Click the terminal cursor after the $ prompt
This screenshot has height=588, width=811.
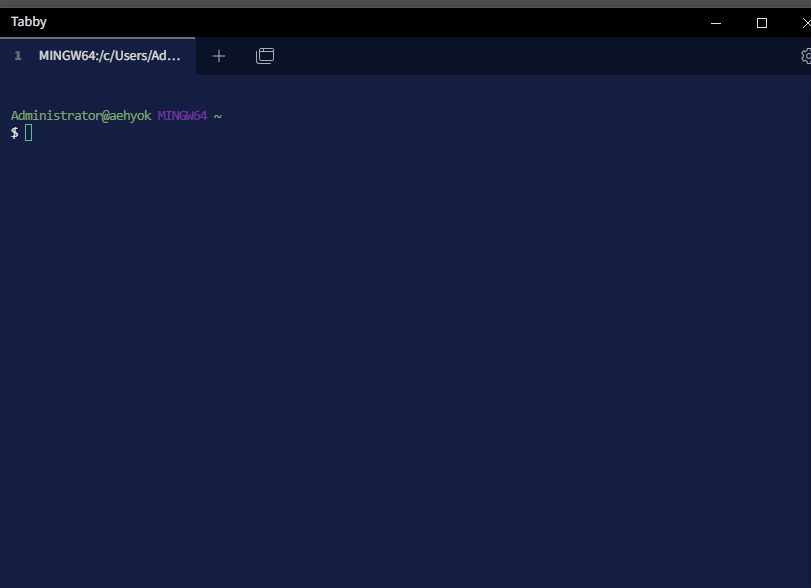click(28, 133)
